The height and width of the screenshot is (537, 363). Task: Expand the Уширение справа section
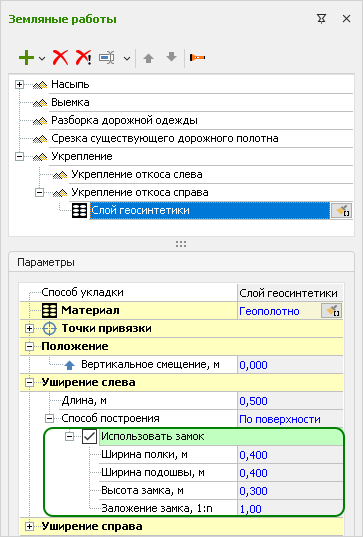tap(29, 526)
